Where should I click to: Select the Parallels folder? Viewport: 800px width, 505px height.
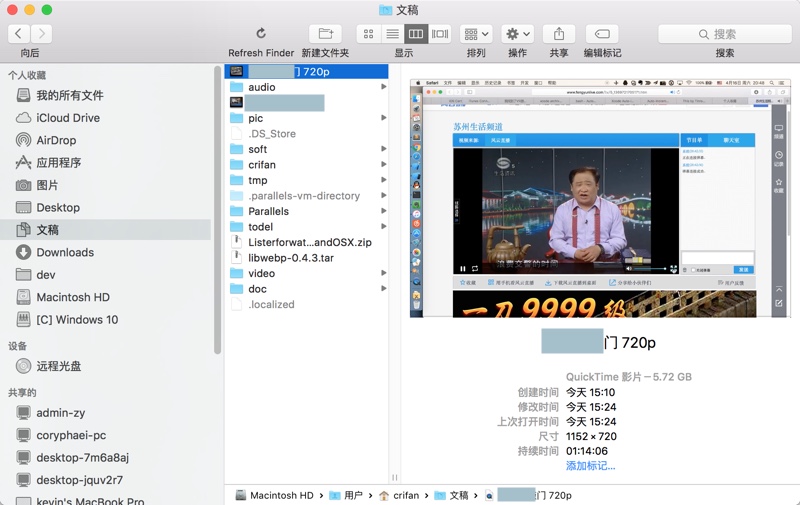[268, 211]
